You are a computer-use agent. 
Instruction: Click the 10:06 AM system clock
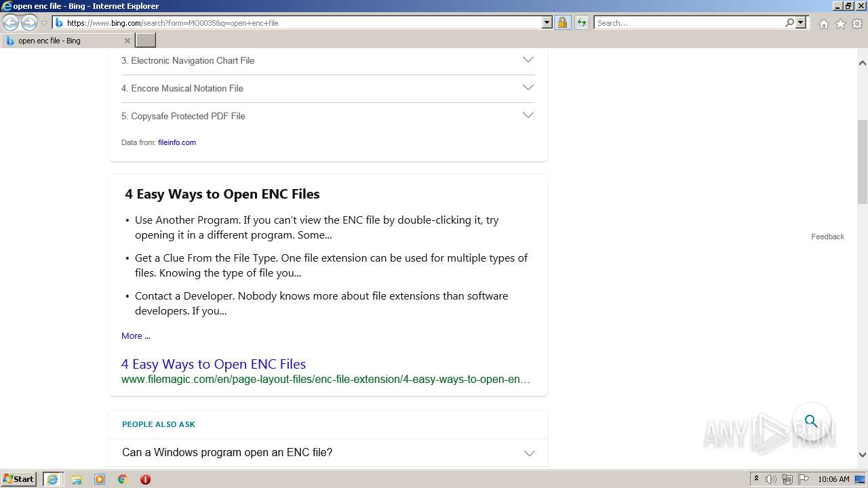coord(833,479)
